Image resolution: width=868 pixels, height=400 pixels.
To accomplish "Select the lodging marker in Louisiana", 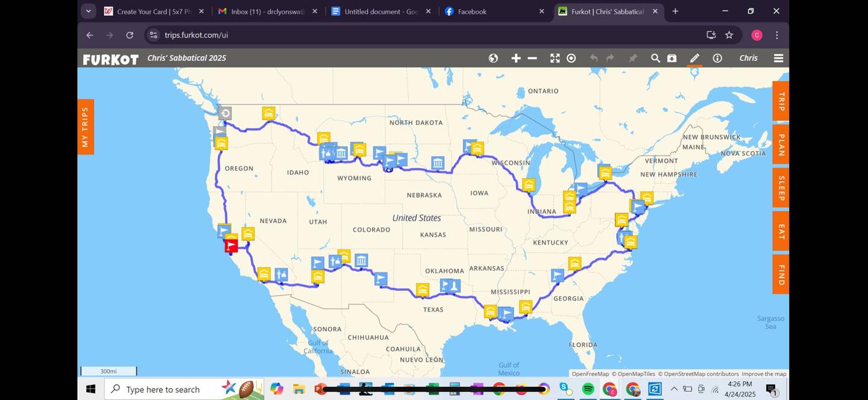I will click(x=491, y=311).
